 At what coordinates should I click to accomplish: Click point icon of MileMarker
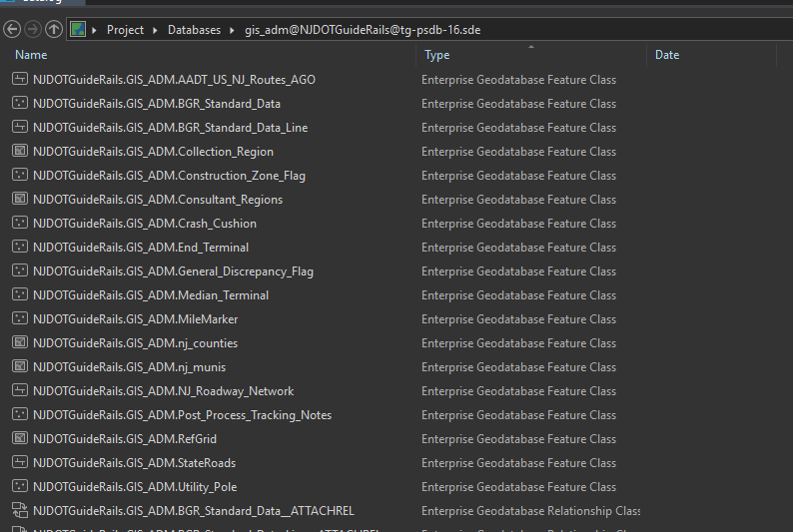(20, 318)
